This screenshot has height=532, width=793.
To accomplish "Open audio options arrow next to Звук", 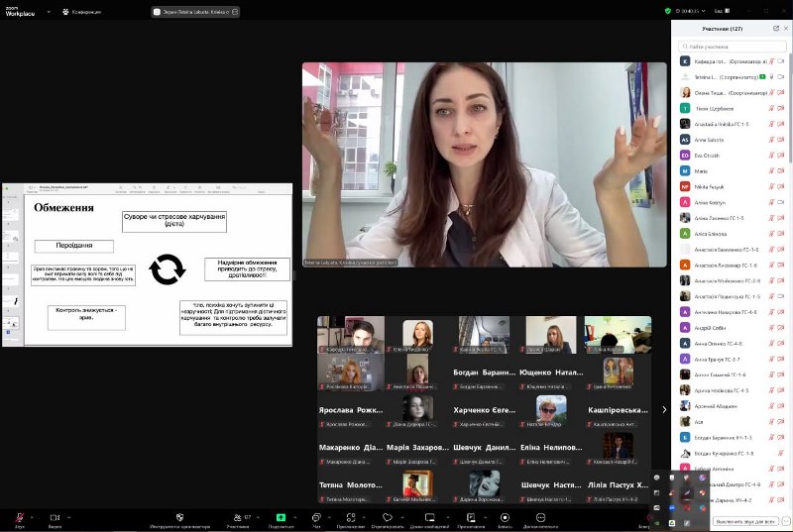I will point(32,517).
